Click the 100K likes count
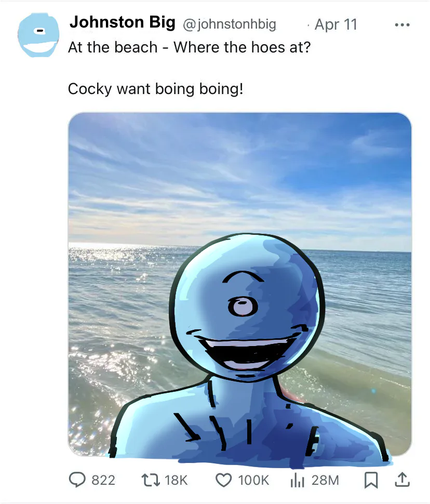The image size is (430, 504). pyautogui.click(x=253, y=480)
